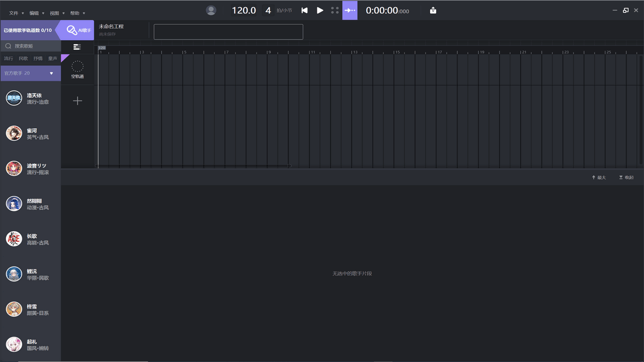
Task: Select singer 长歌 avatar
Action: point(14,239)
